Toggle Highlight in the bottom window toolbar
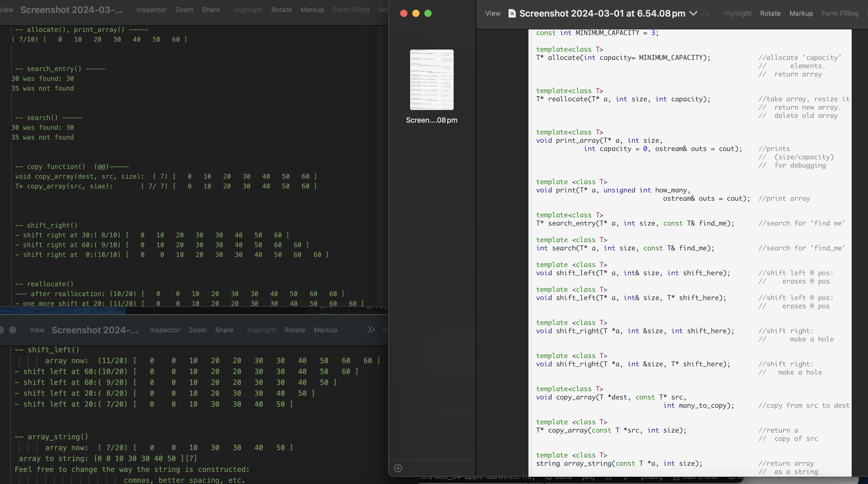868x484 pixels. click(x=261, y=330)
